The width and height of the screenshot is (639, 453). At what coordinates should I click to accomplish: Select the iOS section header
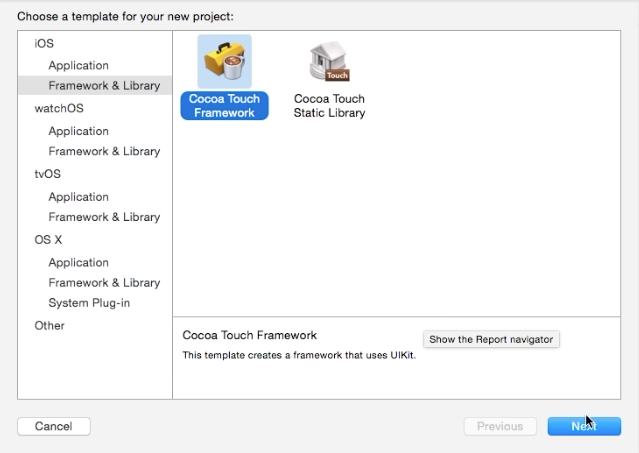click(x=44, y=43)
